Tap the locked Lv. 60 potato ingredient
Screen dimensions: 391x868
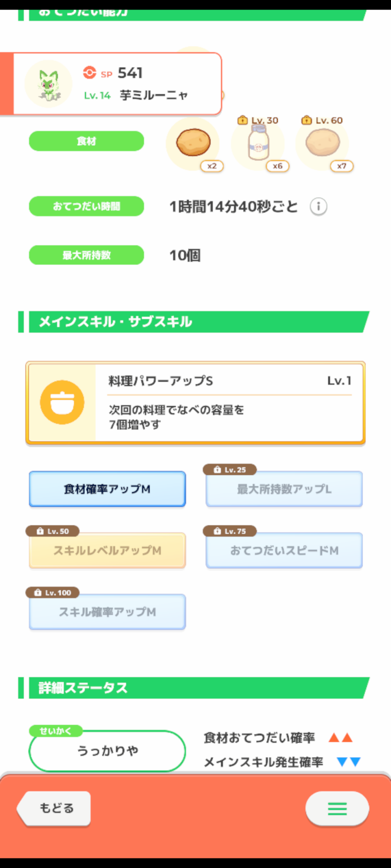(x=323, y=143)
